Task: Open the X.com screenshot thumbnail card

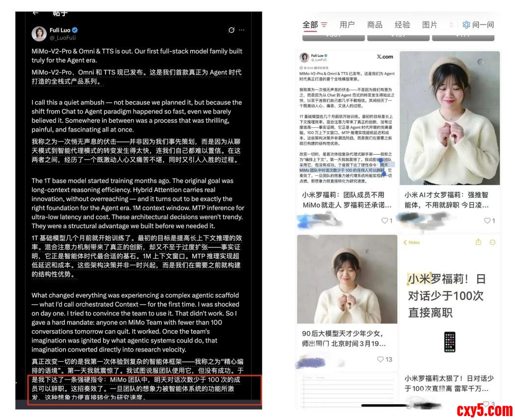Action: point(347,118)
